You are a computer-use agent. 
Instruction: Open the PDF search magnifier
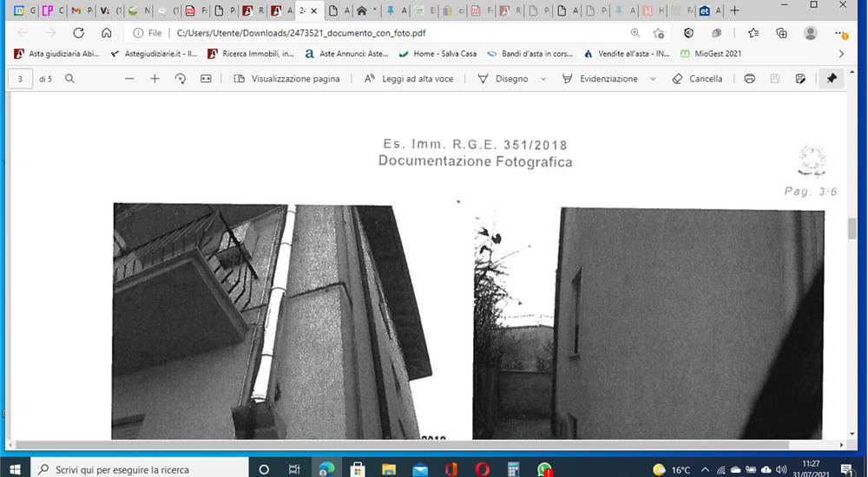click(69, 79)
